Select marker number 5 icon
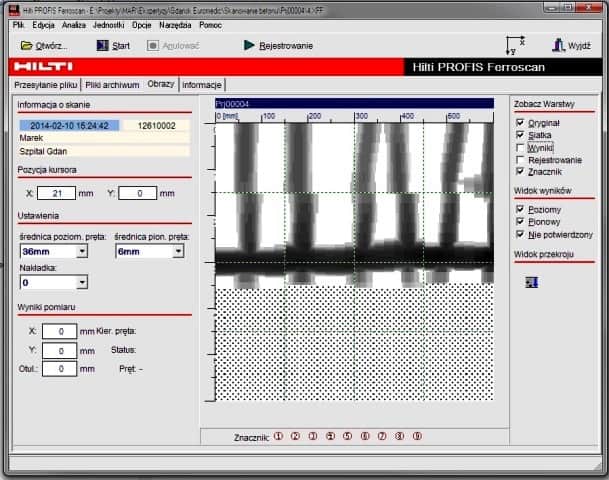This screenshot has height=480, width=609. coord(348,436)
